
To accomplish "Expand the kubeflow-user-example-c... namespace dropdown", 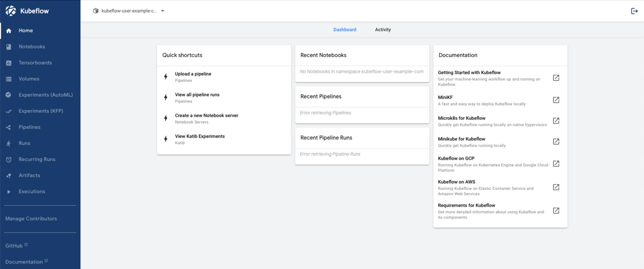I will click(x=129, y=11).
